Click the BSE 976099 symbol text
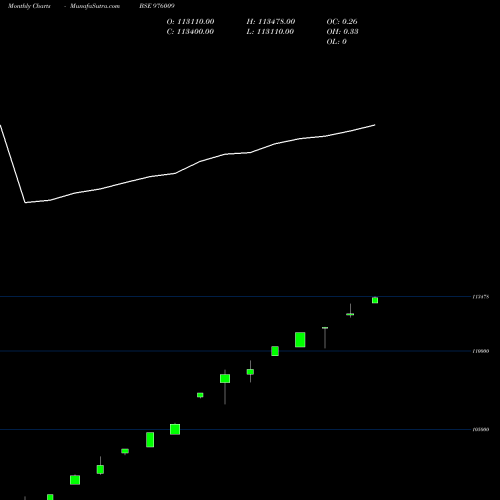The image size is (500, 500). 157,6
